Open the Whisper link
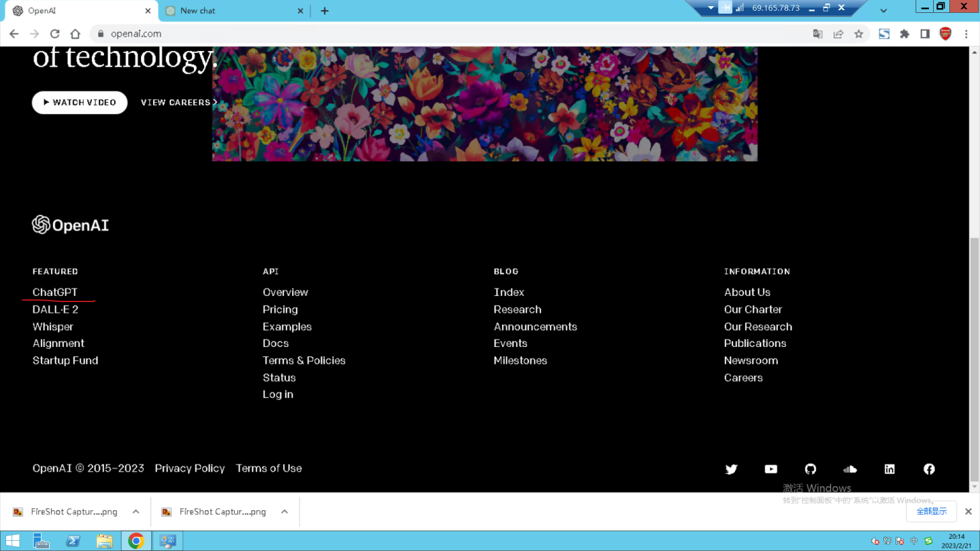The image size is (980, 551). [x=52, y=327]
